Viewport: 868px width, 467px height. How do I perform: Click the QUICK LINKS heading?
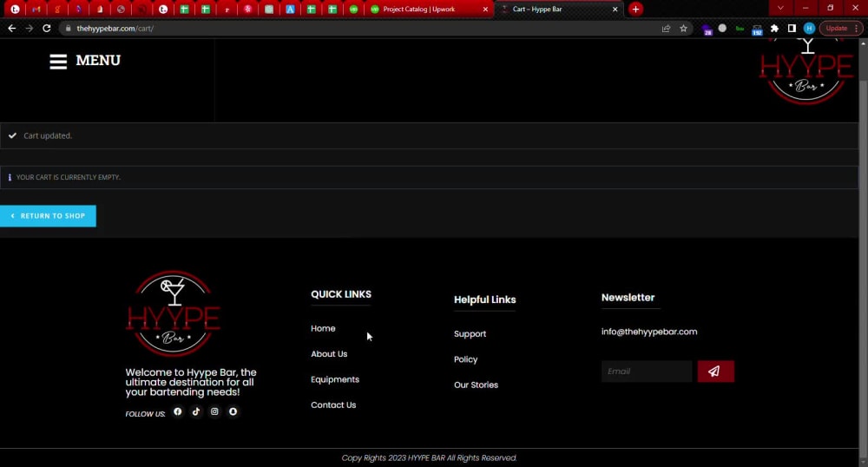[341, 294]
